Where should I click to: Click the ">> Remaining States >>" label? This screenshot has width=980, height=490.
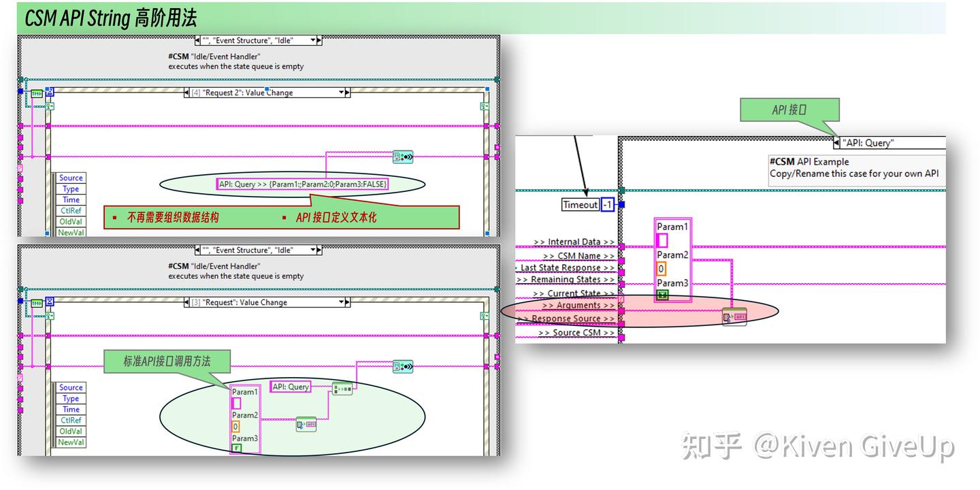point(566,279)
